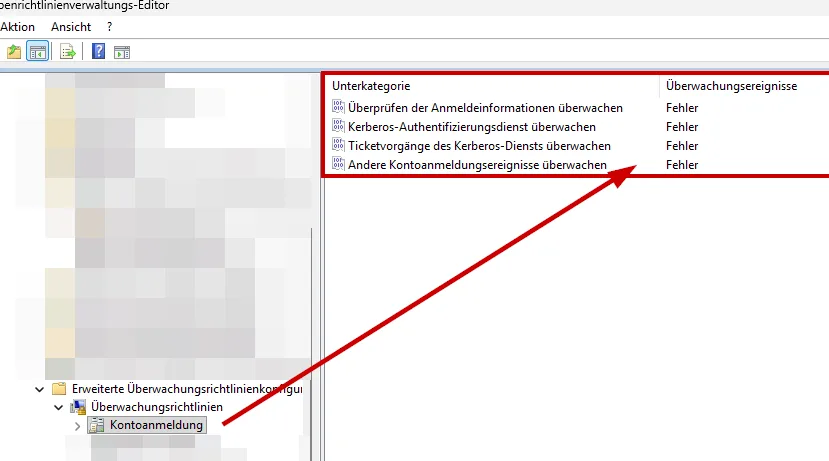Select Überprüfen der Anmeldeinformationen überwachen entry
Viewport: 829px width, 461px height.
[485, 108]
